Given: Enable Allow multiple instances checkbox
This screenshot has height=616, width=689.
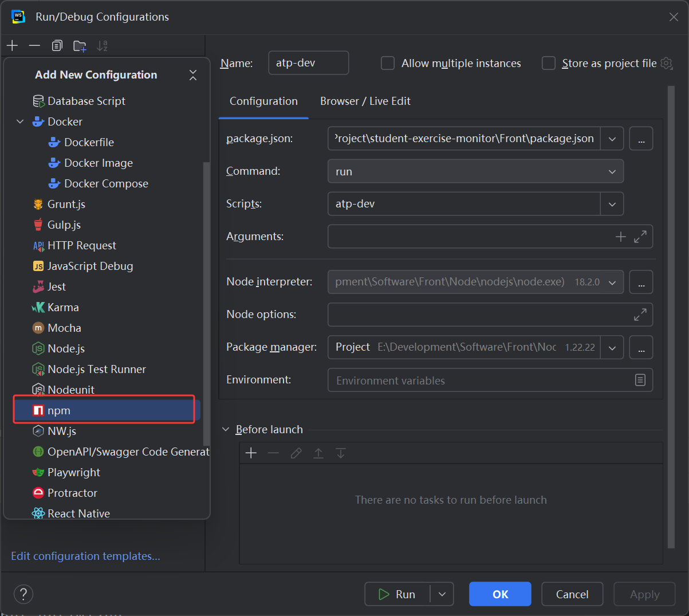Looking at the screenshot, I should [x=388, y=63].
